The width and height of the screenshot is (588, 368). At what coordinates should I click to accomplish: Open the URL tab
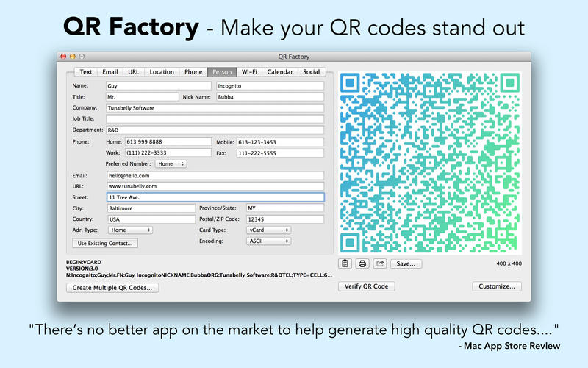coord(134,71)
